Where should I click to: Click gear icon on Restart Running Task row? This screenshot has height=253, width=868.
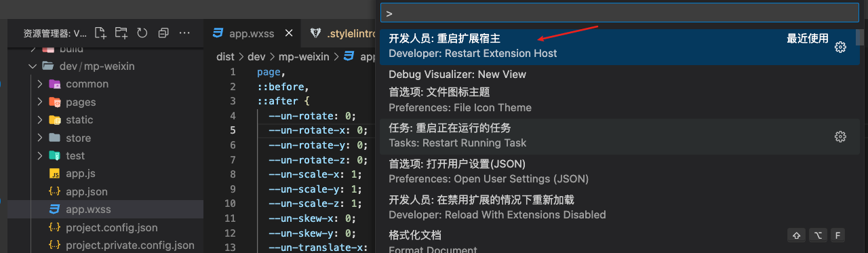pyautogui.click(x=840, y=136)
